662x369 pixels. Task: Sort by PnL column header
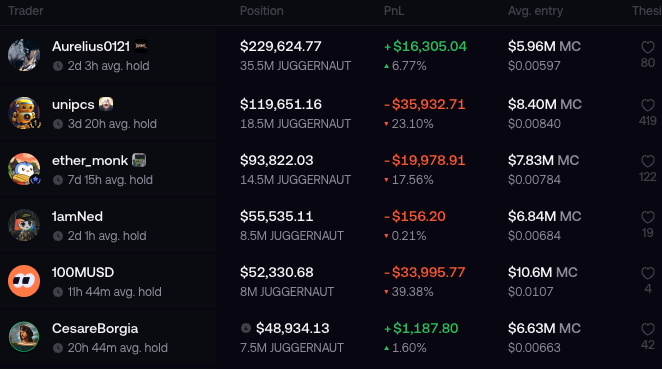pyautogui.click(x=394, y=11)
